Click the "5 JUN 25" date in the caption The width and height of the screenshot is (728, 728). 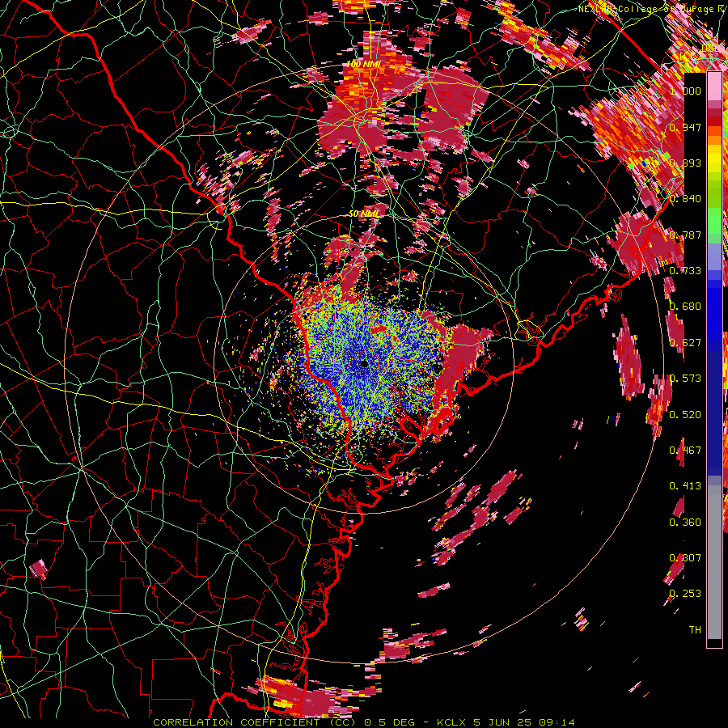pyautogui.click(x=502, y=722)
